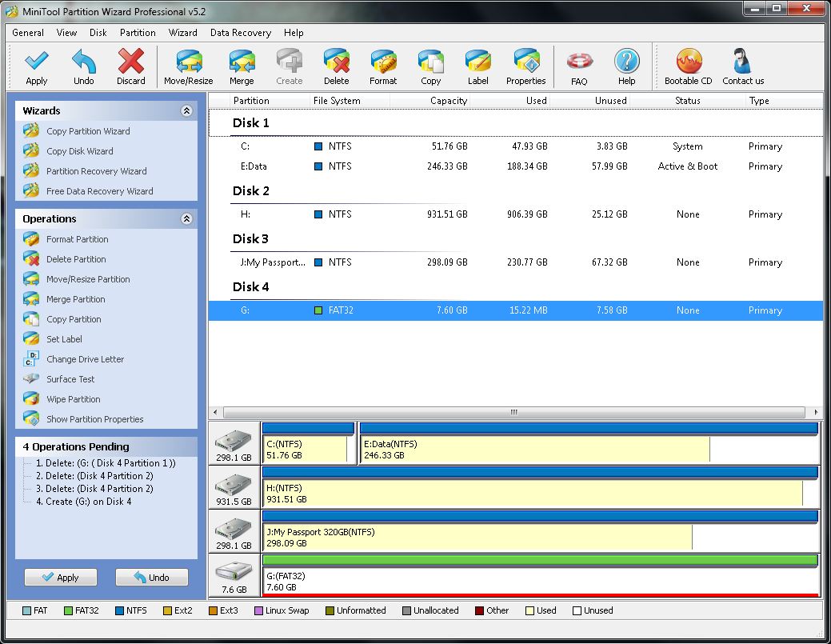The height and width of the screenshot is (644, 831).
Task: Open the View menu
Action: [x=66, y=33]
